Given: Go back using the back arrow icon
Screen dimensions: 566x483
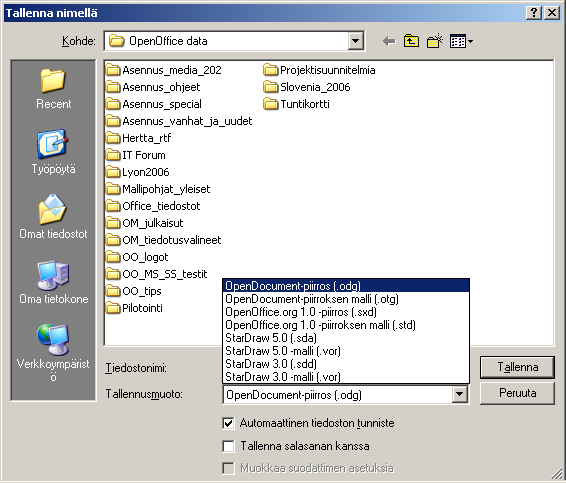Looking at the screenshot, I should (389, 41).
